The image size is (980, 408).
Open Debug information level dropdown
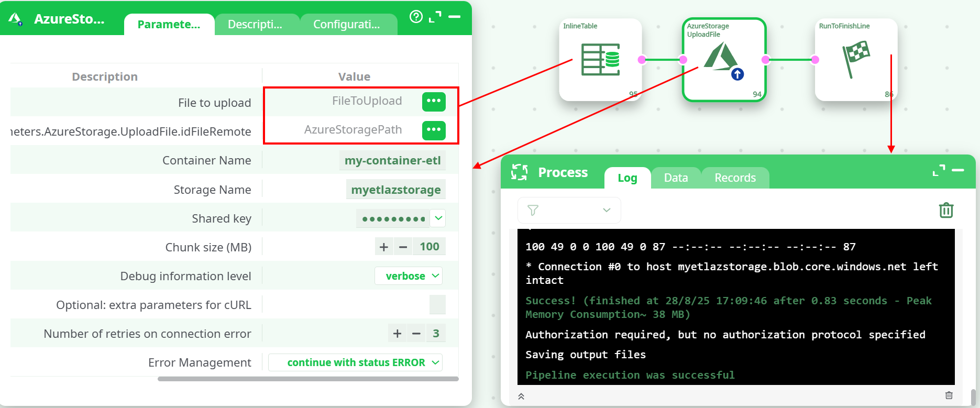click(409, 276)
